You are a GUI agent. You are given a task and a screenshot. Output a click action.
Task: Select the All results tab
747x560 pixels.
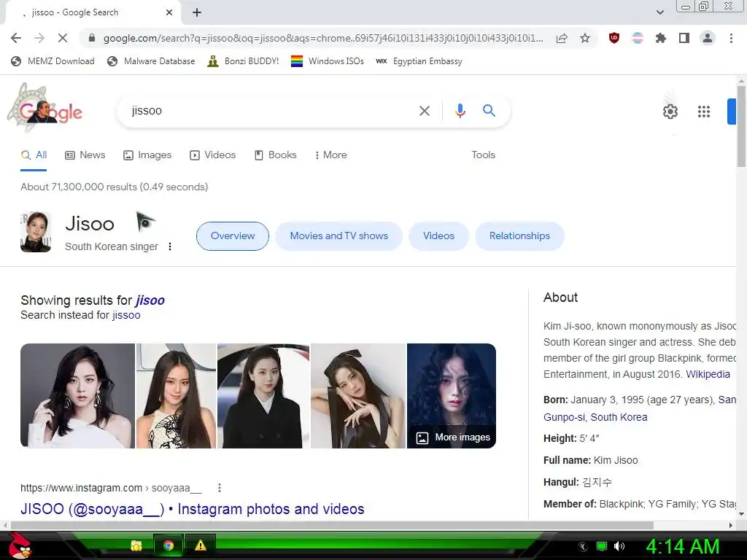34,155
